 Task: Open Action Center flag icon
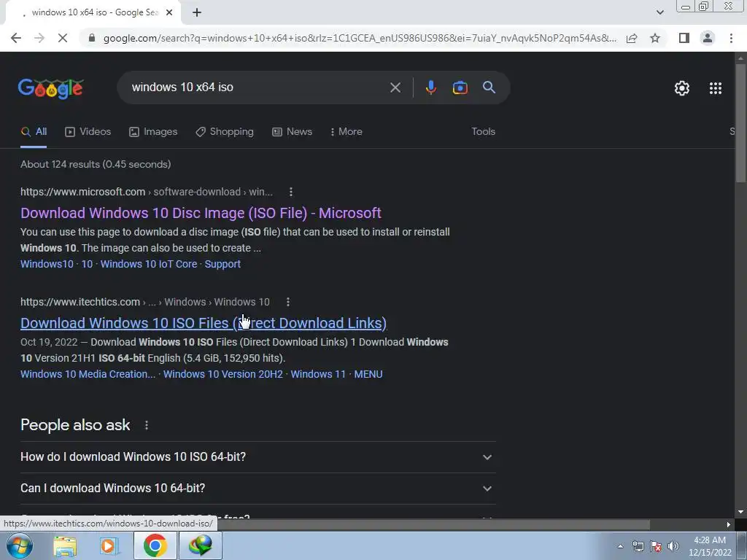[x=656, y=546]
